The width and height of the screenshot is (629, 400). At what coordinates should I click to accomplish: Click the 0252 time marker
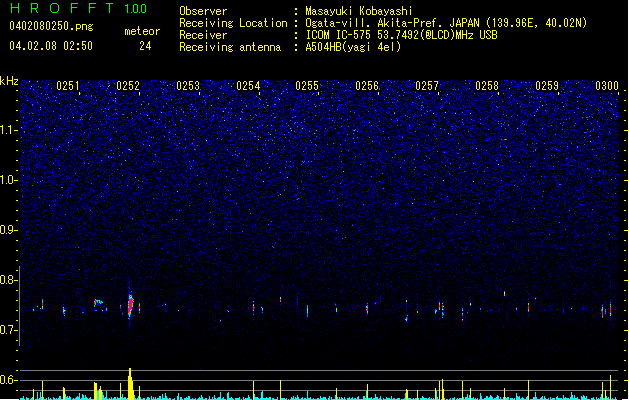pyautogui.click(x=128, y=86)
